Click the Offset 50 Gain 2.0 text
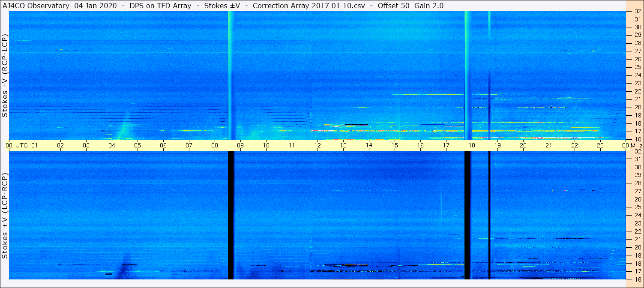 point(410,6)
